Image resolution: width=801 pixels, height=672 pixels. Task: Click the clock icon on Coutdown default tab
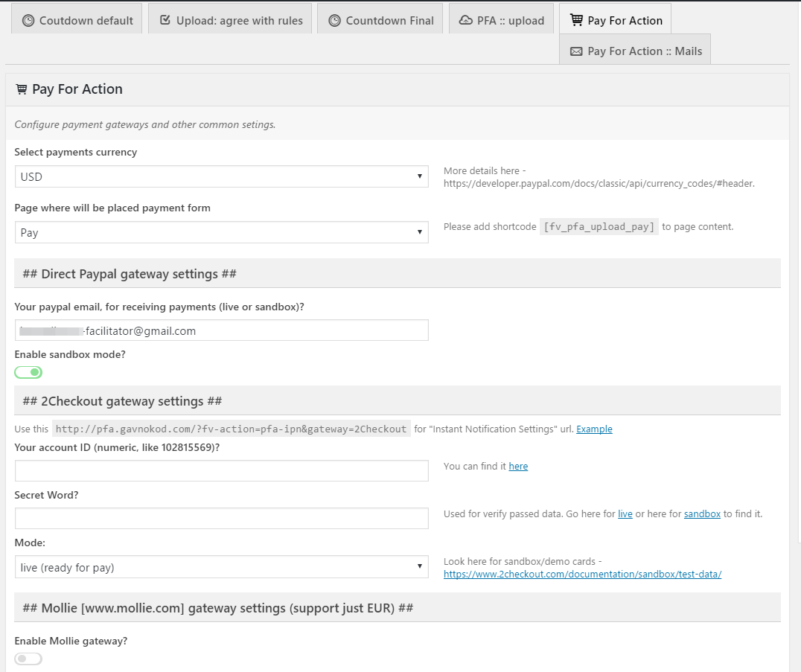pos(28,20)
